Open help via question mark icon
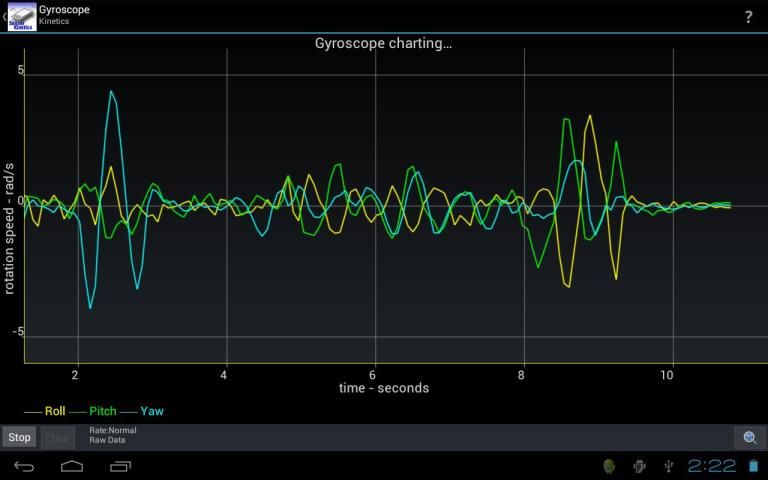Image resolution: width=768 pixels, height=480 pixels. (x=748, y=17)
